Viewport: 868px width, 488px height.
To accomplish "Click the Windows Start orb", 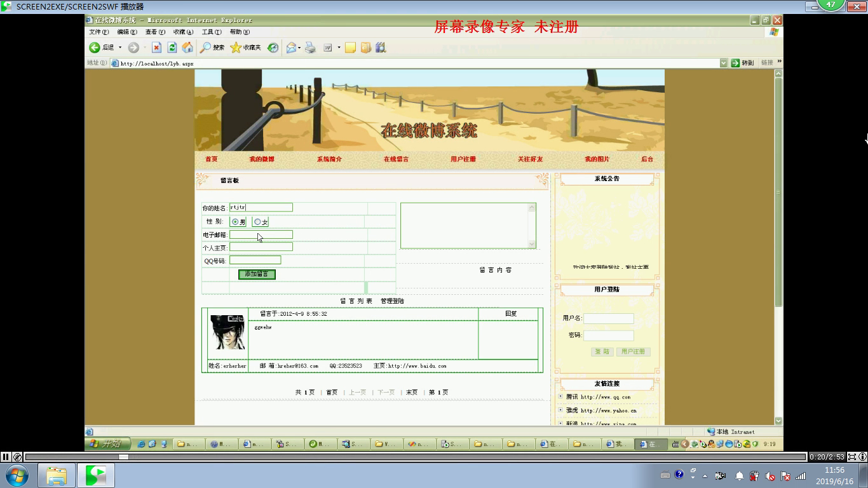I will pyautogui.click(x=17, y=475).
